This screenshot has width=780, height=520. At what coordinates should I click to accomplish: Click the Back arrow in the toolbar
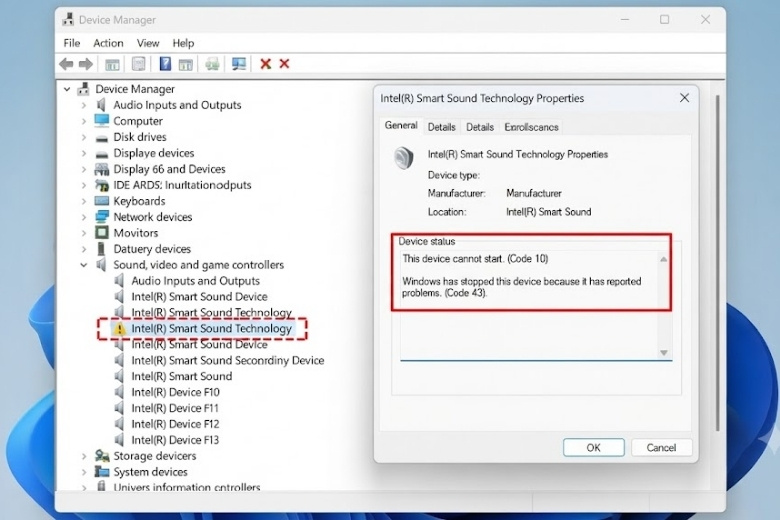66,64
